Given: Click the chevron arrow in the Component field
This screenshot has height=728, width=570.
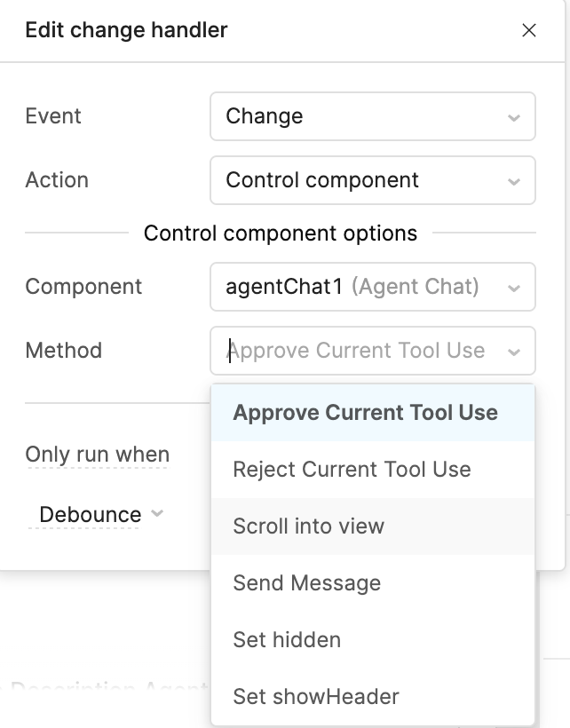Looking at the screenshot, I should pyautogui.click(x=513, y=288).
